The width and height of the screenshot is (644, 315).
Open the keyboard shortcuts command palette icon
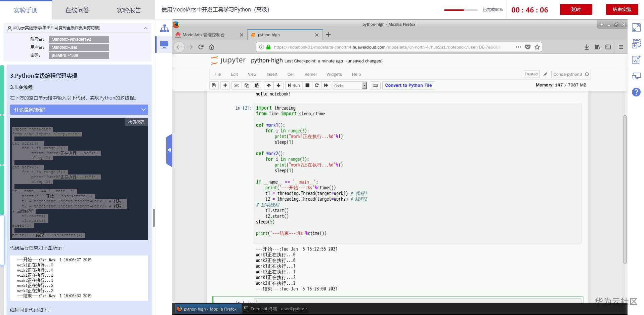tap(375, 85)
